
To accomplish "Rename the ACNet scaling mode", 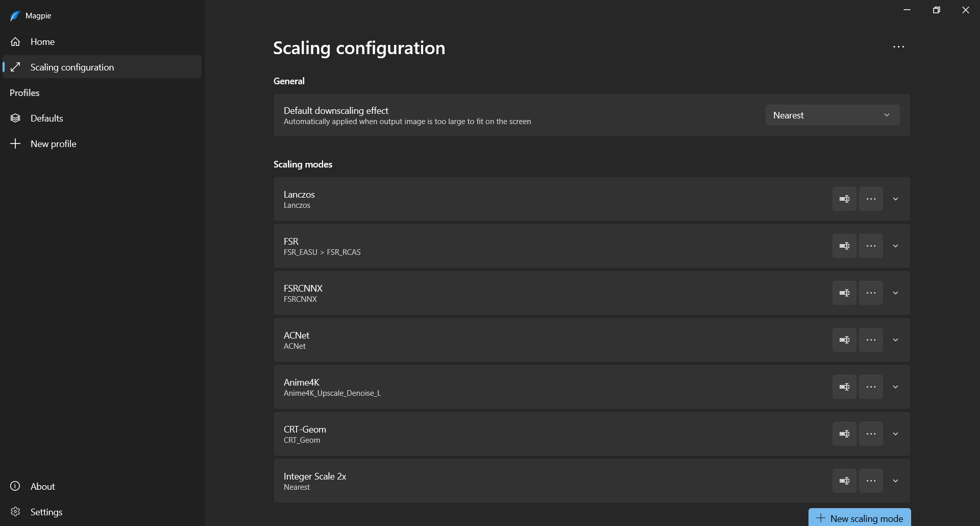I will (x=844, y=340).
